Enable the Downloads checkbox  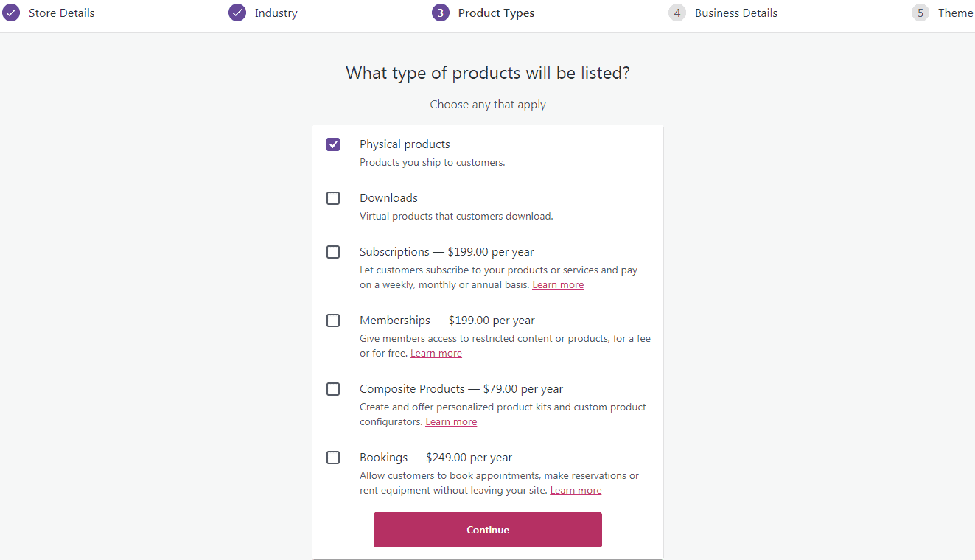pyautogui.click(x=333, y=198)
